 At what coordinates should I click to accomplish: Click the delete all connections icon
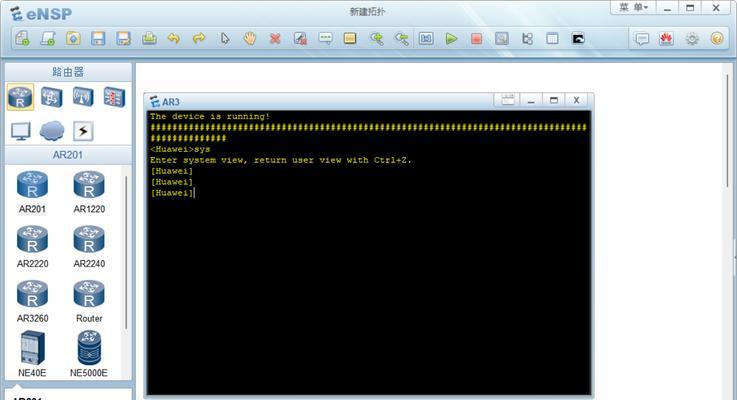click(x=300, y=38)
